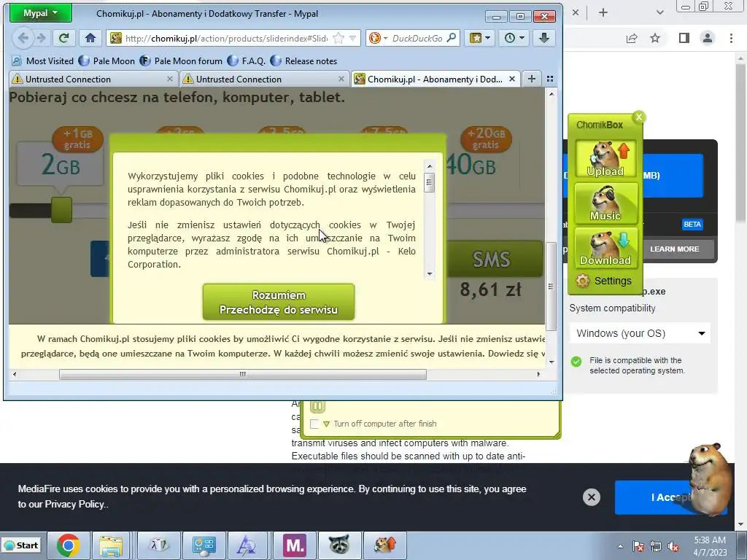
Task: Open the downloads arrow button in Mypal
Action: [544, 38]
